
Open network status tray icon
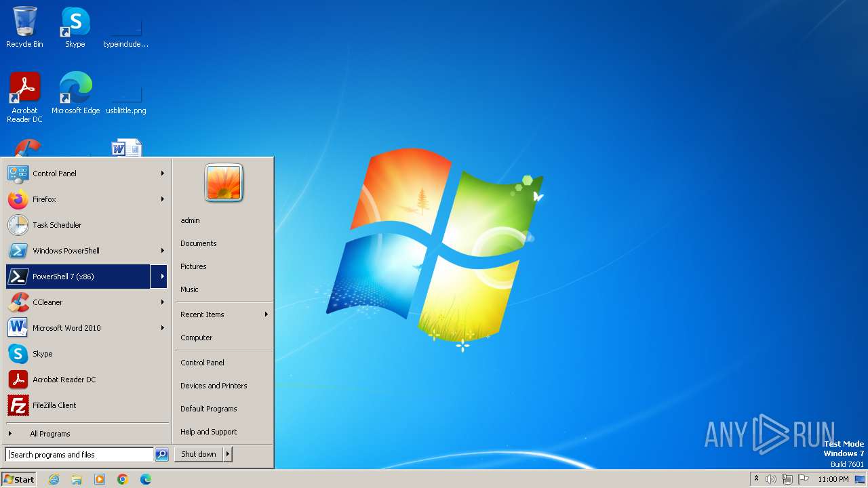pos(787,479)
